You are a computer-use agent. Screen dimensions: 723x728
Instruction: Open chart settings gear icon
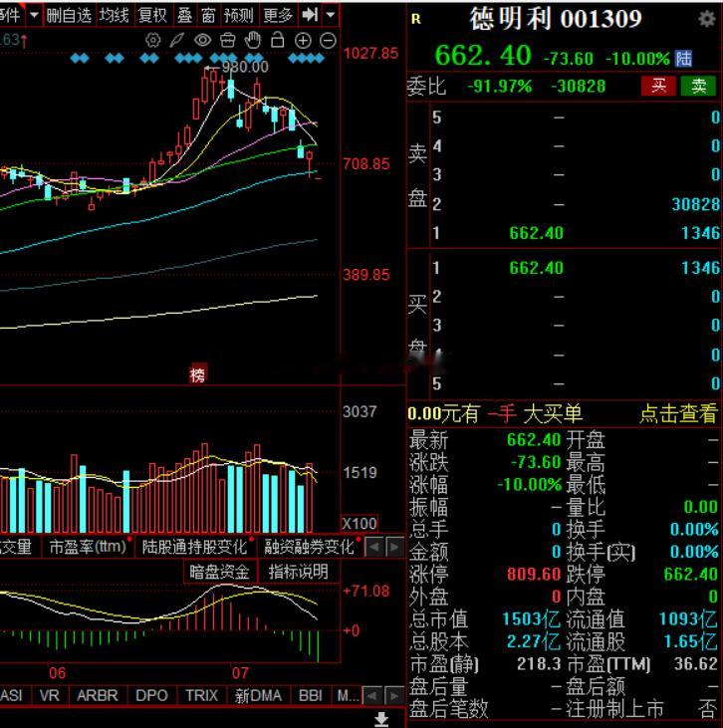tap(152, 41)
